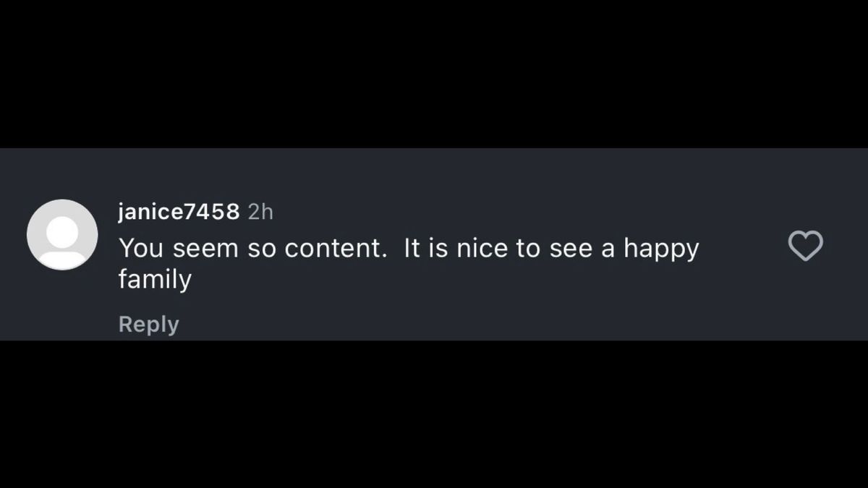
Task: Select the placeholder profile picture circle
Action: click(x=62, y=235)
